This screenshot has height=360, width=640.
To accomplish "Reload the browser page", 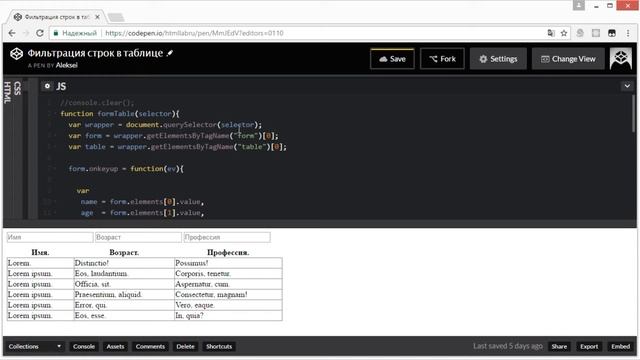I will pyautogui.click(x=40, y=33).
